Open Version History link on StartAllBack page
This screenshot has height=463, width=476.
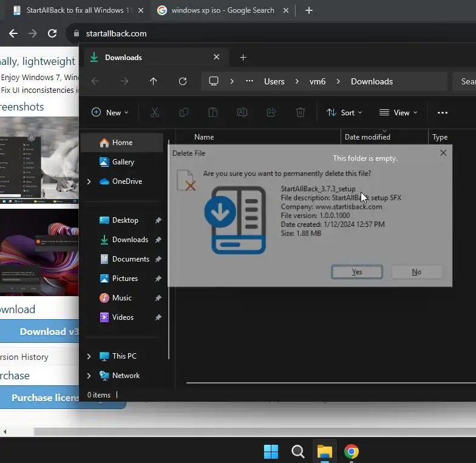click(24, 357)
